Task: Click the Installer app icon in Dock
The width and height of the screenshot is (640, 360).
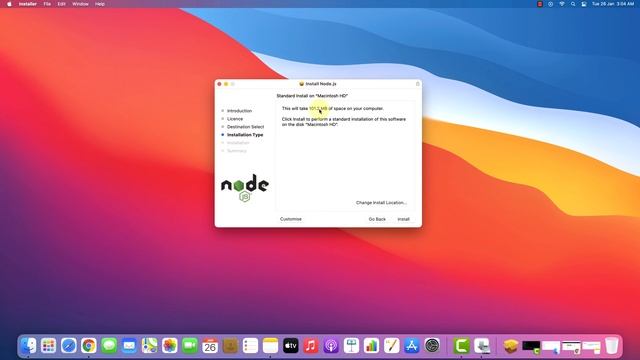Action: coord(482,346)
